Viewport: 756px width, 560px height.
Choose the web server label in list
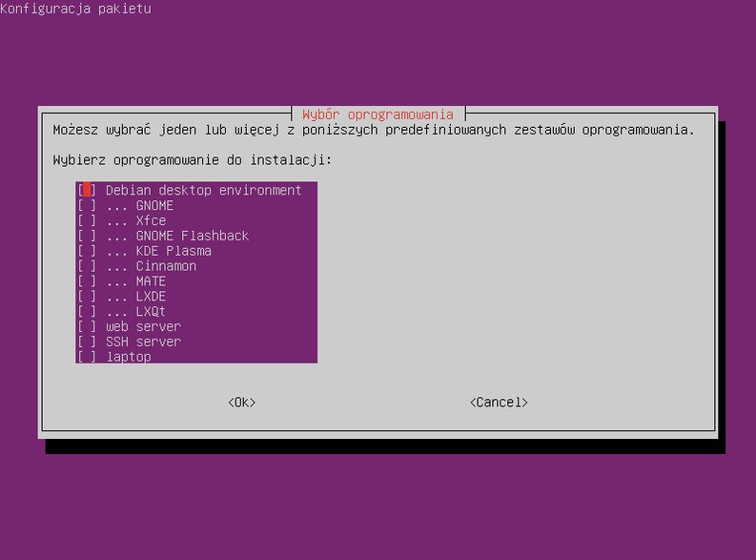(x=143, y=326)
